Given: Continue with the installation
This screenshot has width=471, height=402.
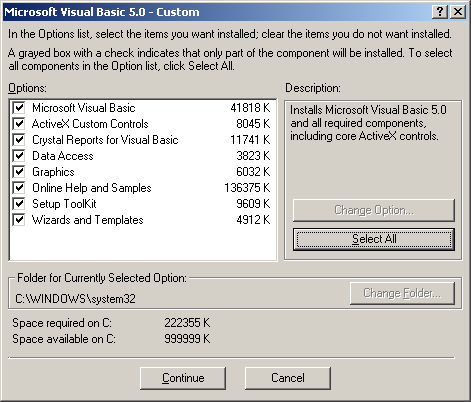Looking at the screenshot, I should point(183,378).
